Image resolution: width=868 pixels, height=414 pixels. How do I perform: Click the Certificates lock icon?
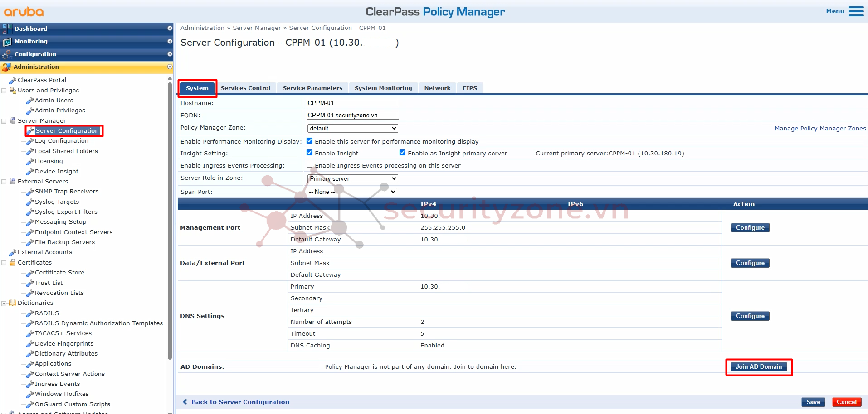pyautogui.click(x=13, y=262)
